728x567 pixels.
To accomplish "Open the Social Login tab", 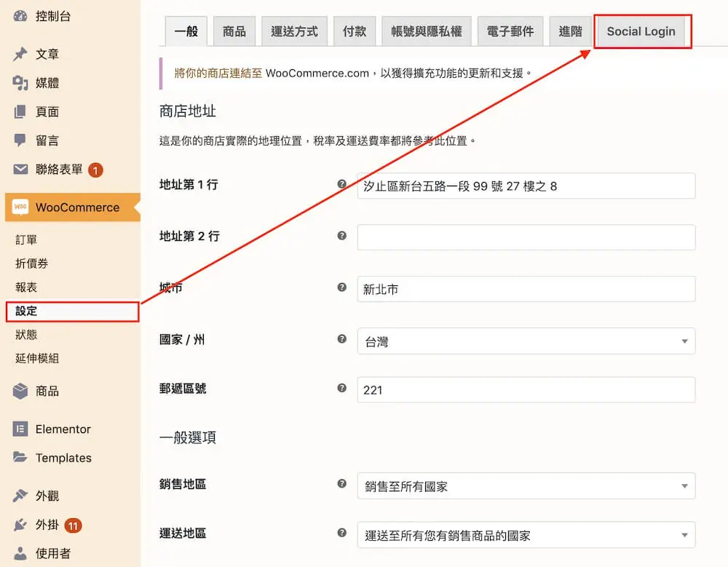I will point(641,31).
